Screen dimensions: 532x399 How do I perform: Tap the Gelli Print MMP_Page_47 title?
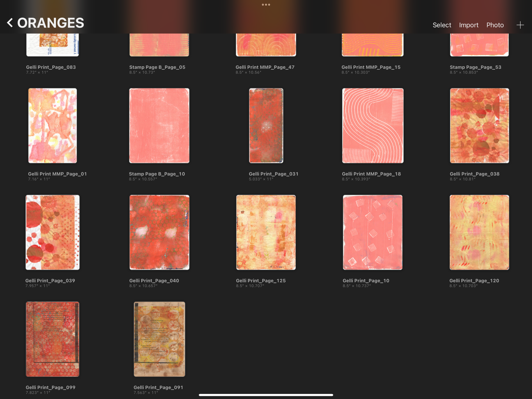[265, 67]
